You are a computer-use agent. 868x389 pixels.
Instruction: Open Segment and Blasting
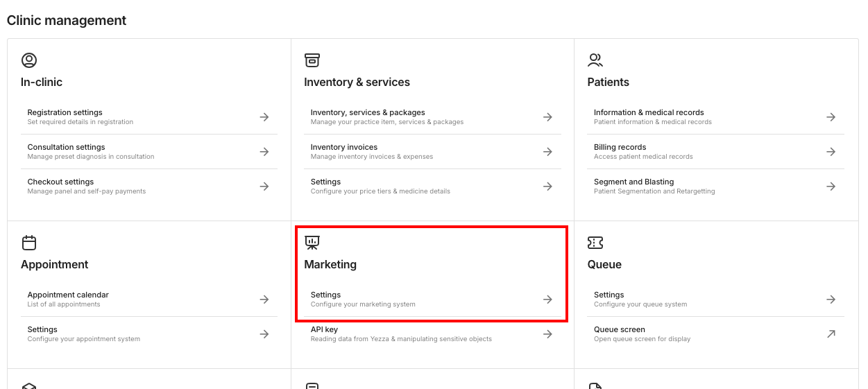(715, 187)
